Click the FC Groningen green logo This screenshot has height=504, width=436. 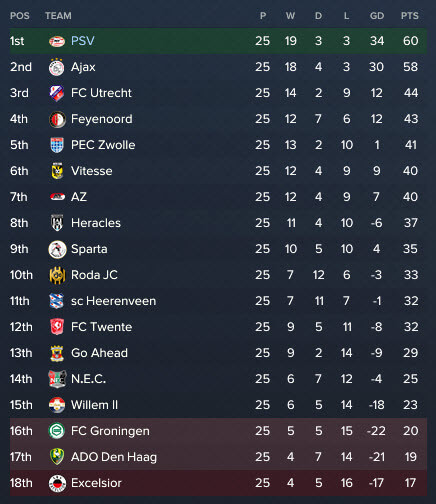point(57,431)
